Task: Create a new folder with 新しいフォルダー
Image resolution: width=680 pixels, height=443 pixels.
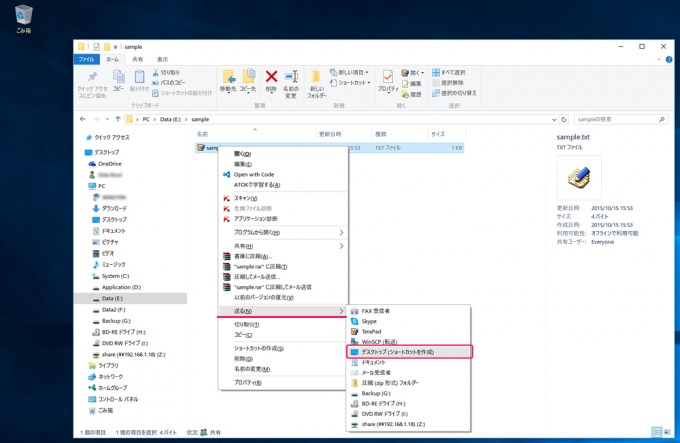Action: pos(317,84)
